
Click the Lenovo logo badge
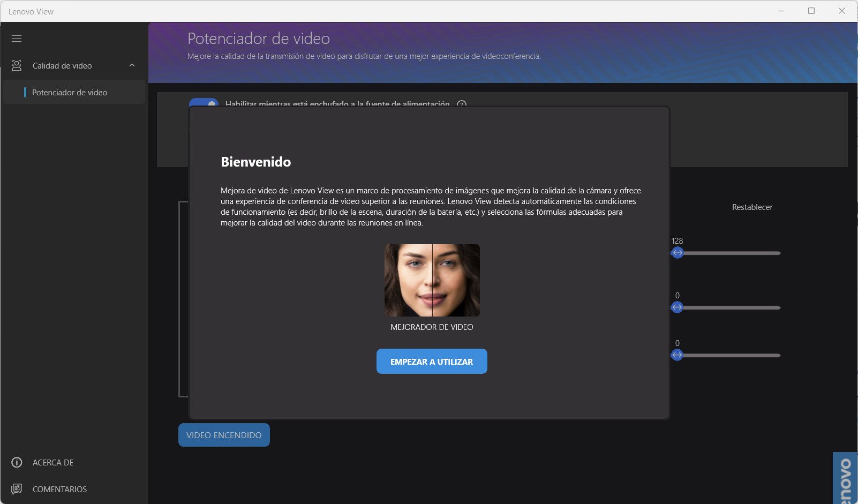845,479
